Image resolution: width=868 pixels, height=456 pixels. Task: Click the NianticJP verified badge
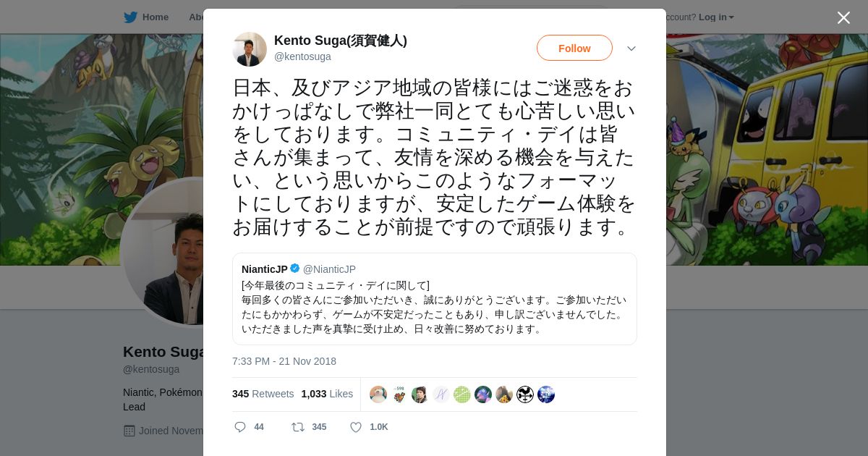(295, 269)
